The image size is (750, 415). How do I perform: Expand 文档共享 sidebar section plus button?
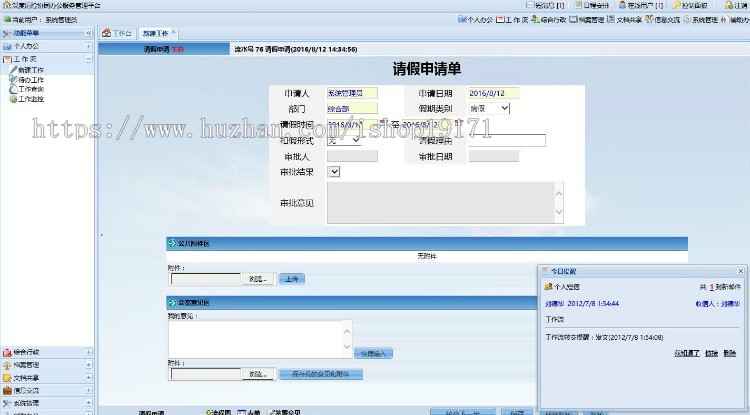(x=88, y=378)
